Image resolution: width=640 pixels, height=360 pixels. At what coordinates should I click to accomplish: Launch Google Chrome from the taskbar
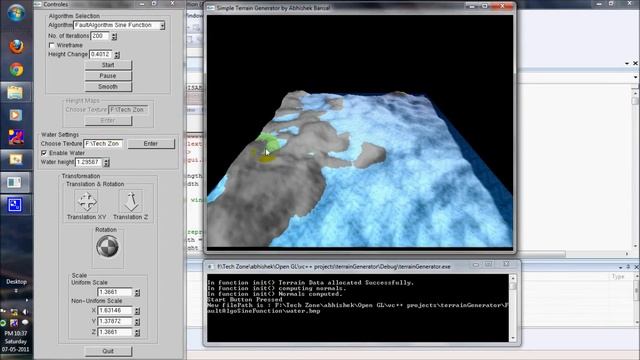click(x=16, y=70)
